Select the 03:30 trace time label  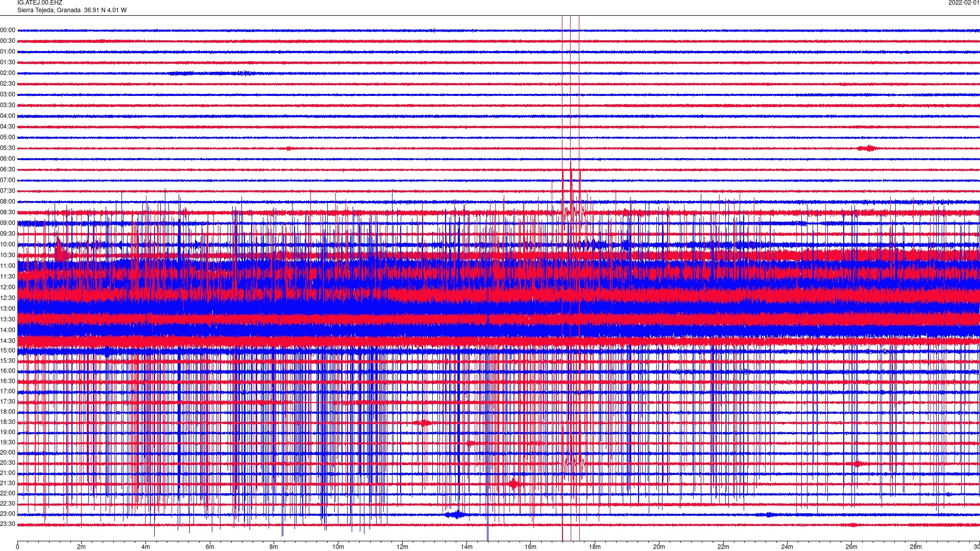(8, 106)
